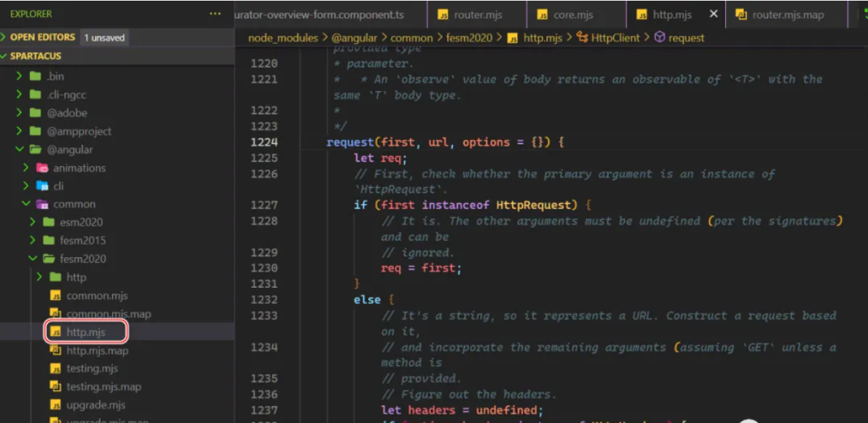Open the router.mjs.map tab
This screenshot has height=423, width=868.
[x=787, y=15]
